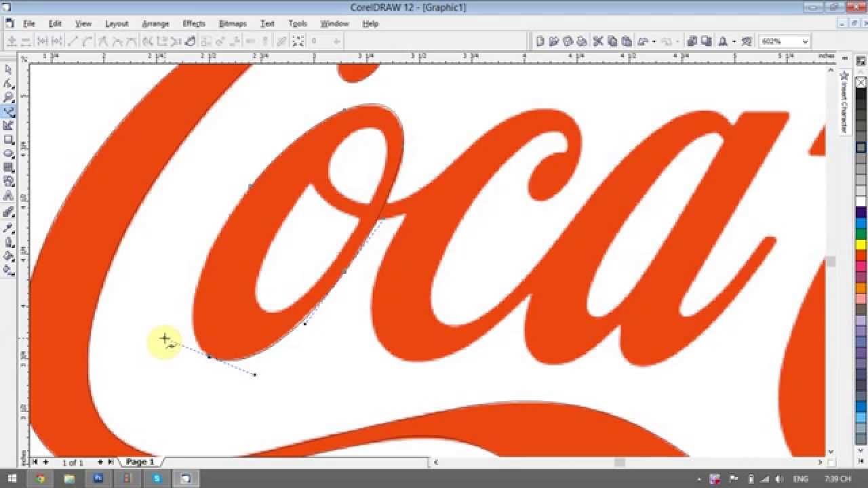This screenshot has height=488, width=868.
Task: Click the Undo icon
Action: click(x=643, y=41)
